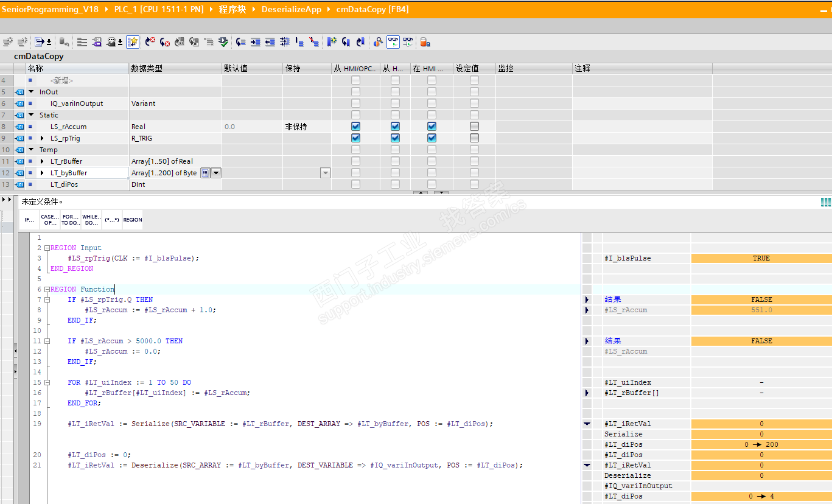Image resolution: width=832 pixels, height=504 pixels.
Task: Click PLC_1 [CPU 1511-1 PN] in the breadcrumb
Action: click(x=159, y=9)
